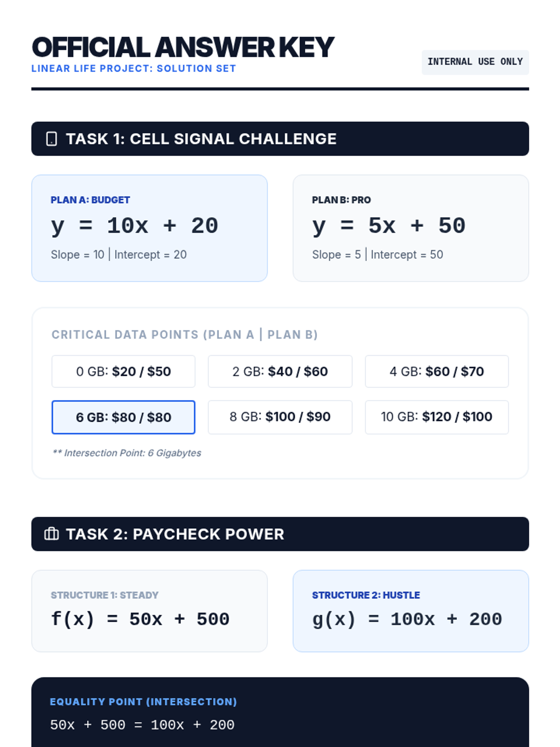Image resolution: width=560 pixels, height=747 pixels.
Task: Select the 0 GB: $20 / $50 data point
Action: coord(123,371)
